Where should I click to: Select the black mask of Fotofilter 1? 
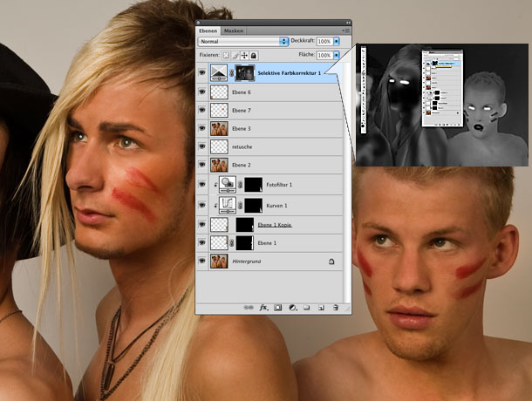pos(254,185)
